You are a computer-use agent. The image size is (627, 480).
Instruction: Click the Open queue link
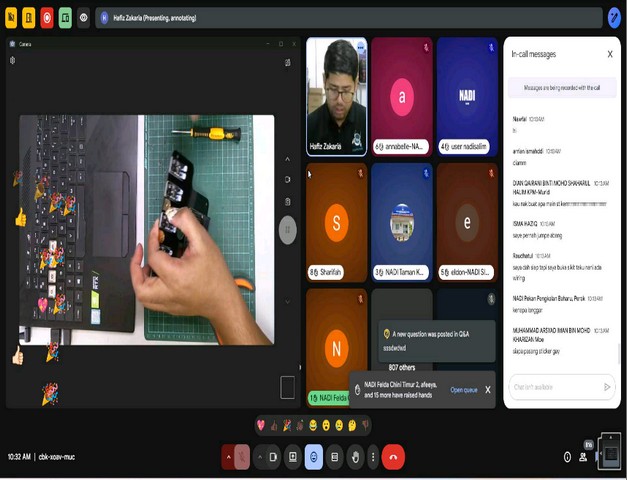tap(463, 390)
